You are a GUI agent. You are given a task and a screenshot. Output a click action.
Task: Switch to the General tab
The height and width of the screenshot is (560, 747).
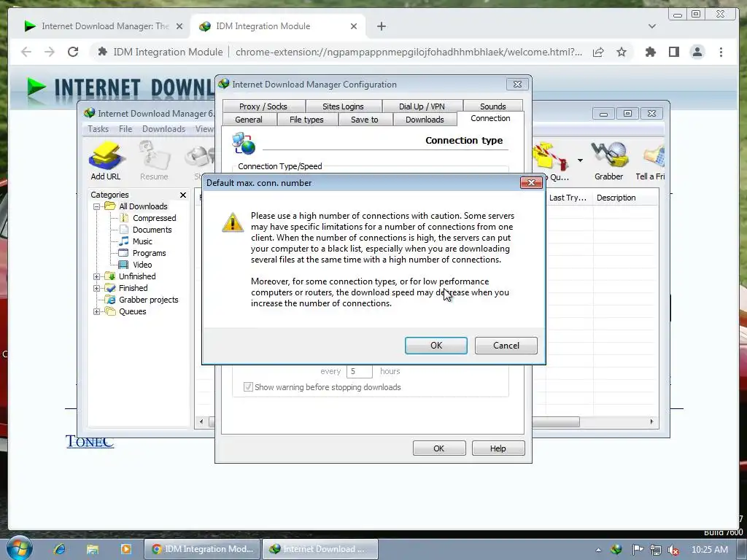tap(249, 120)
